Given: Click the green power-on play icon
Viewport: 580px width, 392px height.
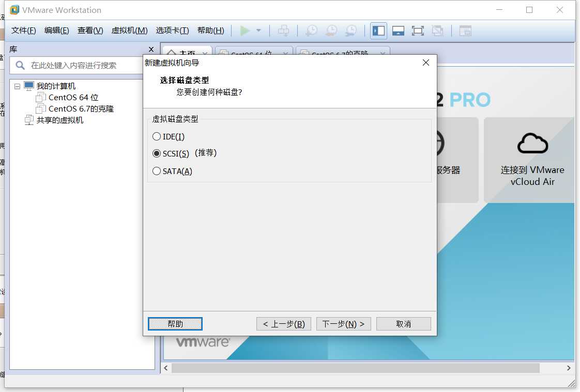Looking at the screenshot, I should coord(245,30).
